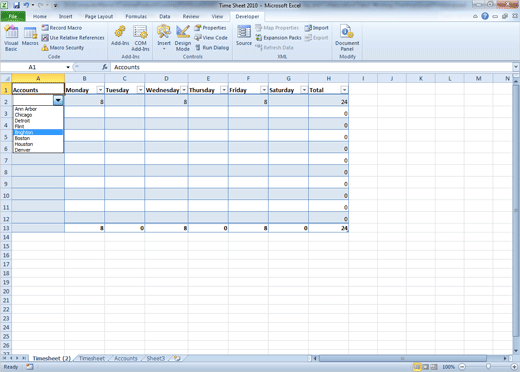Click Run Dialog
This screenshot has height=372, width=520.
tap(212, 48)
